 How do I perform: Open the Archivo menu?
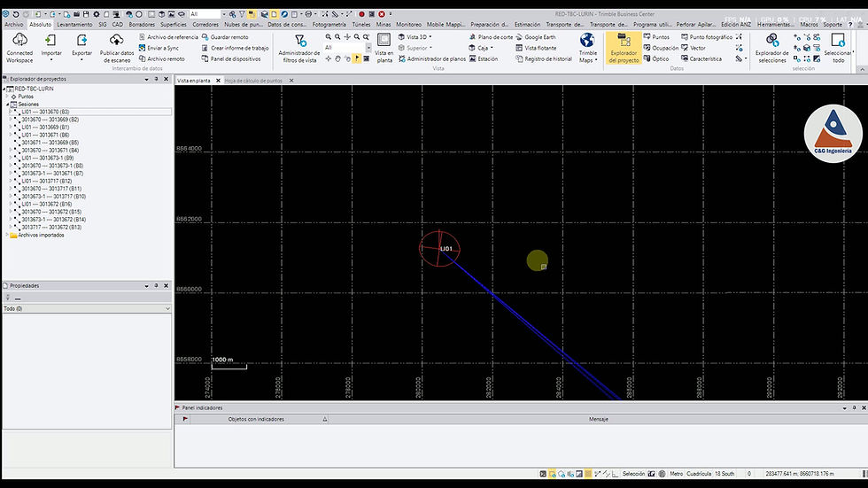(14, 24)
